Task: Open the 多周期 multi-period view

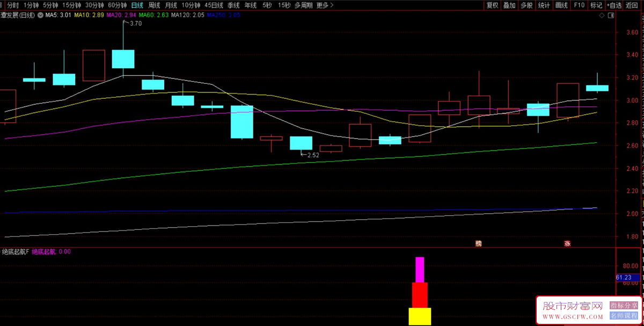Action: pyautogui.click(x=304, y=5)
